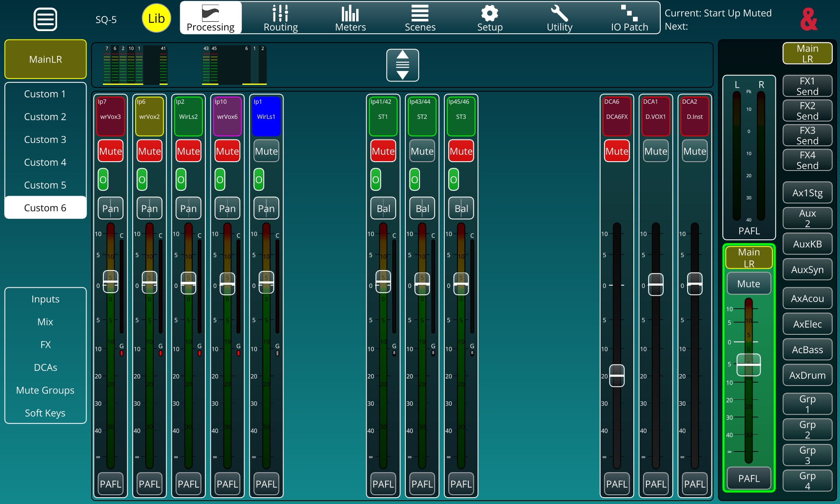Expand the meter overview with up-down arrows

tap(402, 65)
